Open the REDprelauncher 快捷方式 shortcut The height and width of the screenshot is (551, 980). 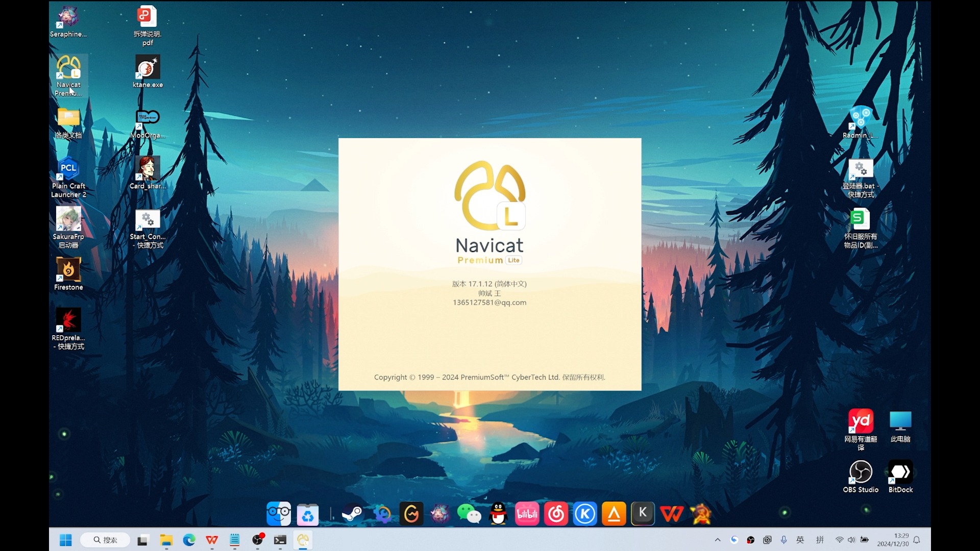tap(68, 329)
